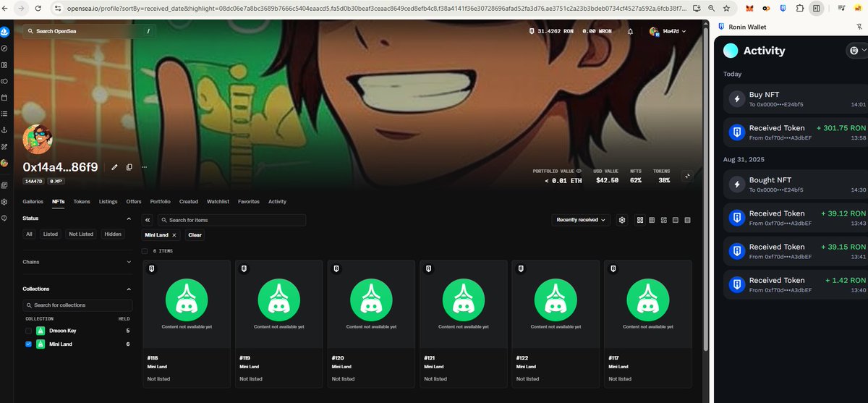
Task: Open Buy NFT transaction in Ronin Wallet
Action: (796, 99)
